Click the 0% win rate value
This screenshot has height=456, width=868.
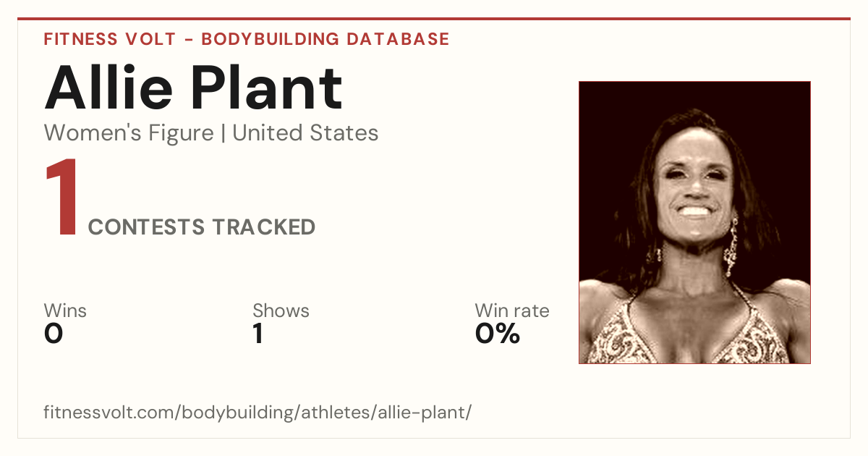pyautogui.click(x=498, y=334)
